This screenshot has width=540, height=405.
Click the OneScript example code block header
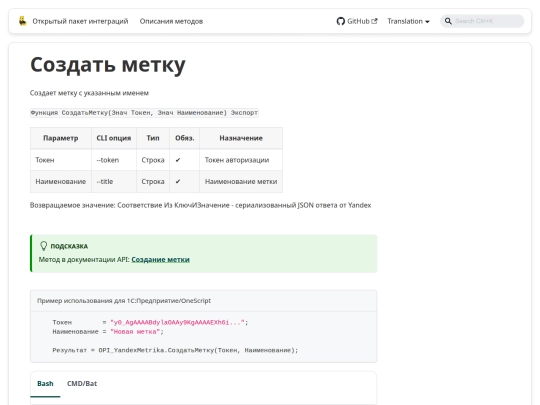[x=204, y=301]
